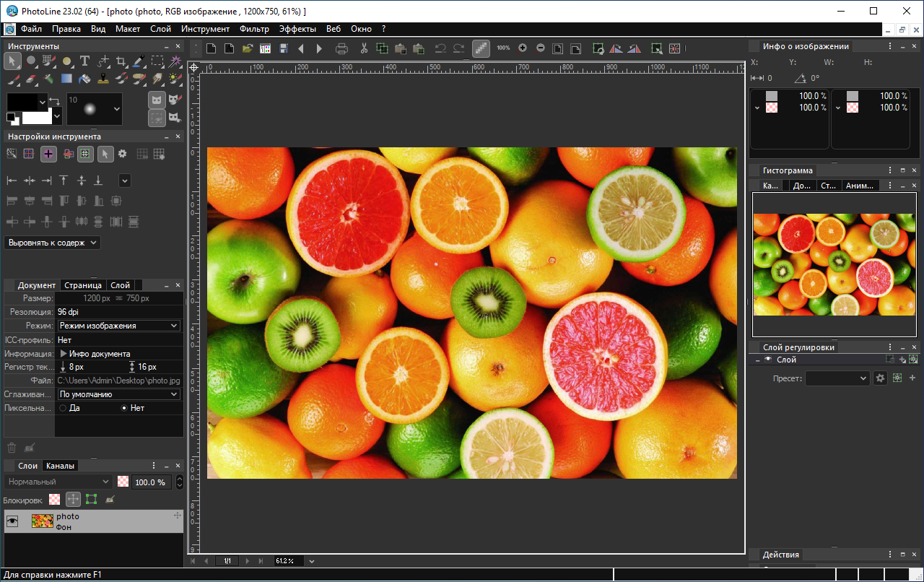The width and height of the screenshot is (924, 582).
Task: Click the black foreground color swatch
Action: (x=22, y=101)
